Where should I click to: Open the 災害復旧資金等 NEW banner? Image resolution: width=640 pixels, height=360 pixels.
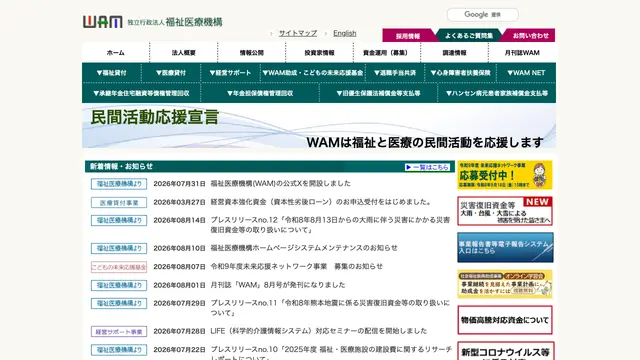tap(505, 211)
